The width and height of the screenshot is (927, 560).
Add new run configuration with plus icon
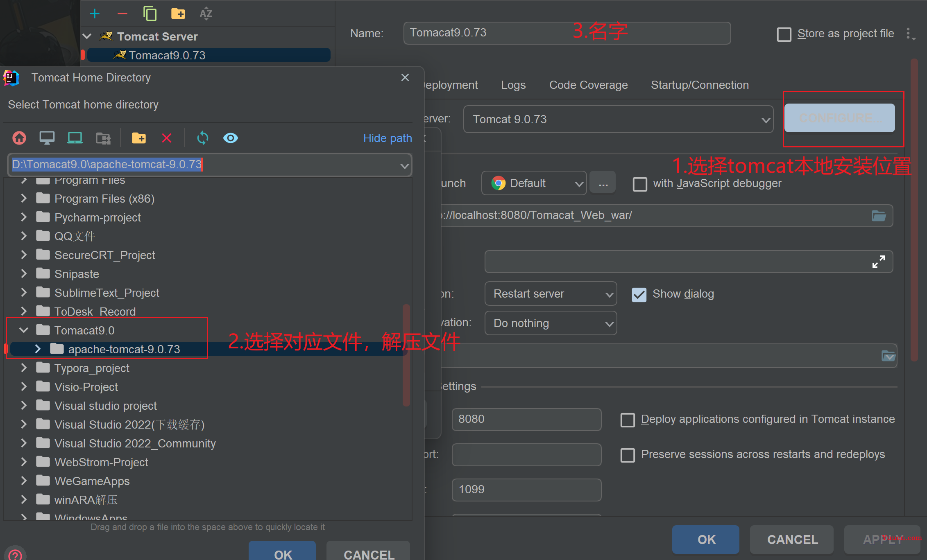95,14
